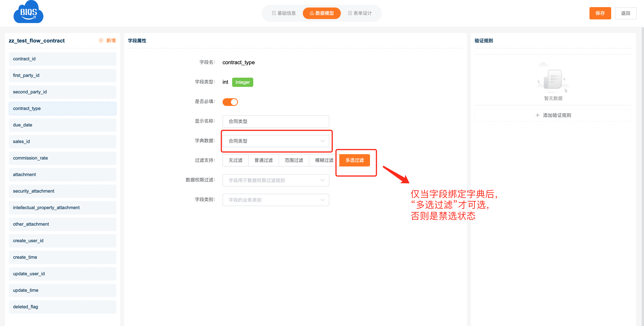Viewport: 644px width, 326px height.
Task: Select the 多选过滤 filter option
Action: coord(354,160)
